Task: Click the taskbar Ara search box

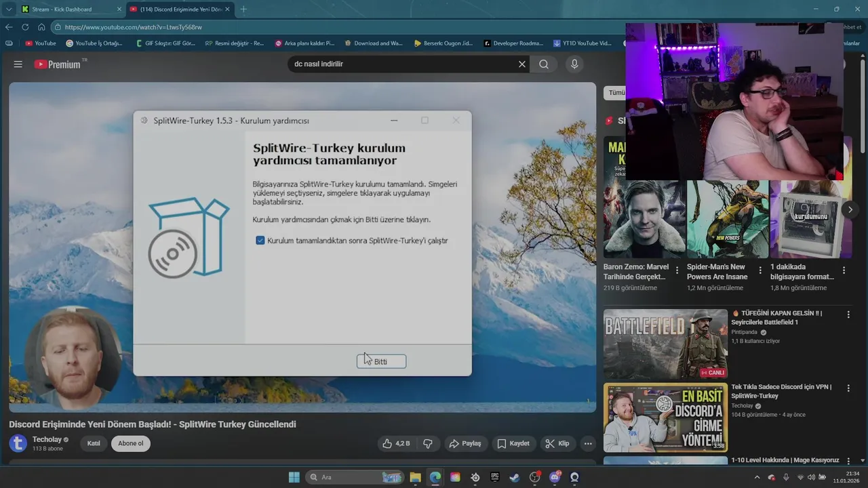Action: coord(355,477)
